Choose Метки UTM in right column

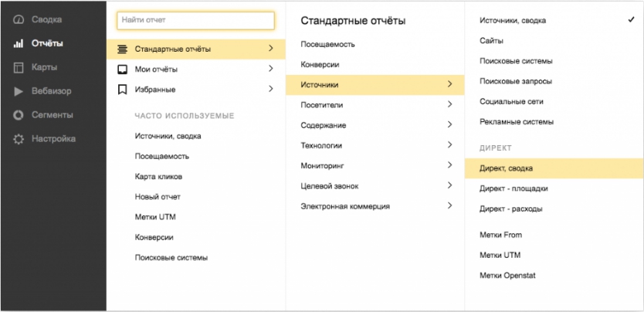click(500, 256)
